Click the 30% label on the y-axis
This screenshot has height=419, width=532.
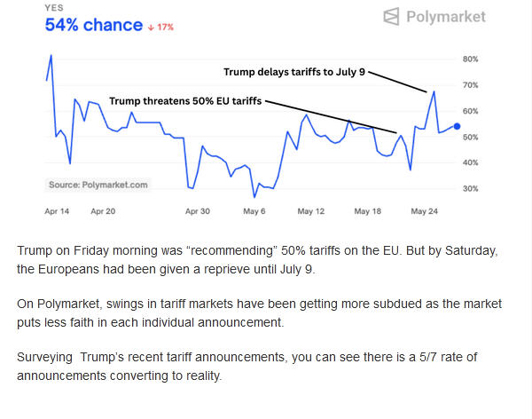pyautogui.click(x=470, y=189)
